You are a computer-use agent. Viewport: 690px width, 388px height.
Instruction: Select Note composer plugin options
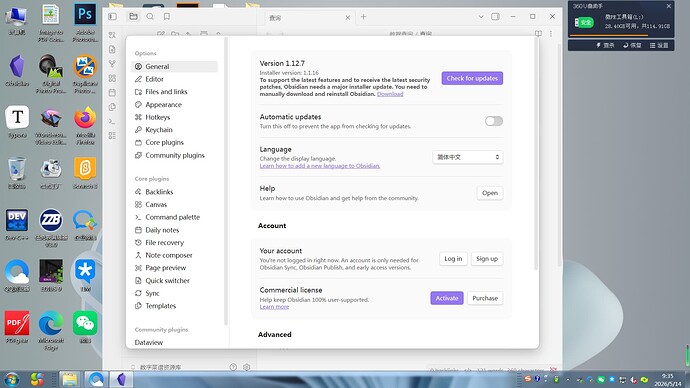174,255
